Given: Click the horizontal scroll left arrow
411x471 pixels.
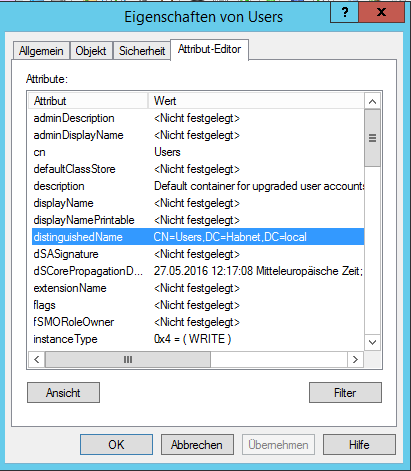Looking at the screenshot, I should (x=37, y=359).
